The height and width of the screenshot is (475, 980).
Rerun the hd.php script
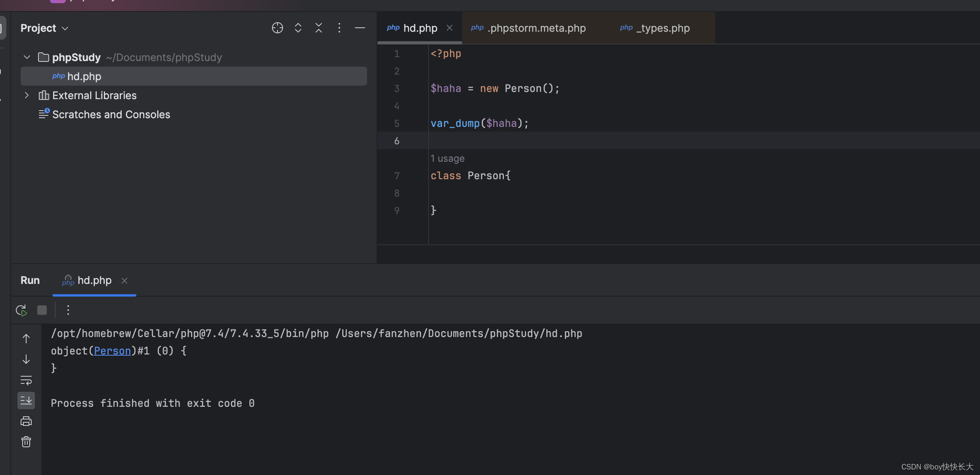(21, 310)
